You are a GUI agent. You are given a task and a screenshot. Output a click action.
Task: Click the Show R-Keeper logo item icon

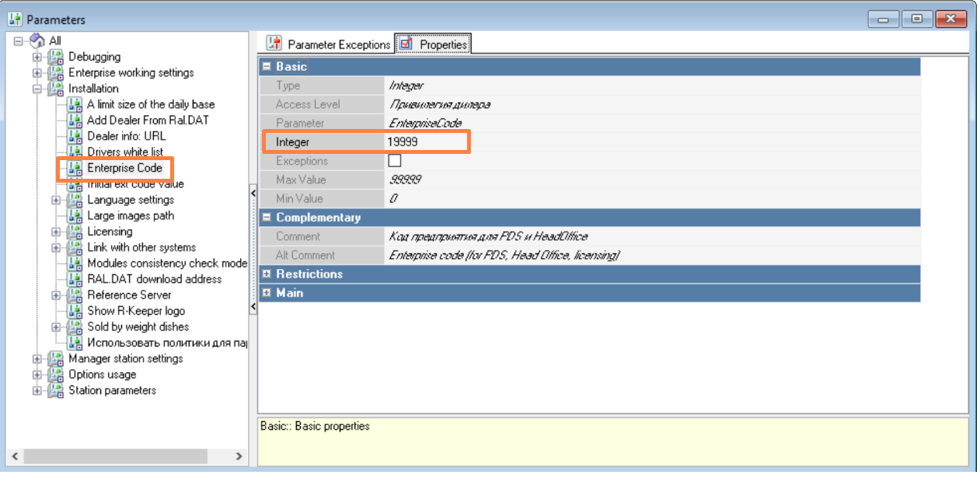[75, 311]
